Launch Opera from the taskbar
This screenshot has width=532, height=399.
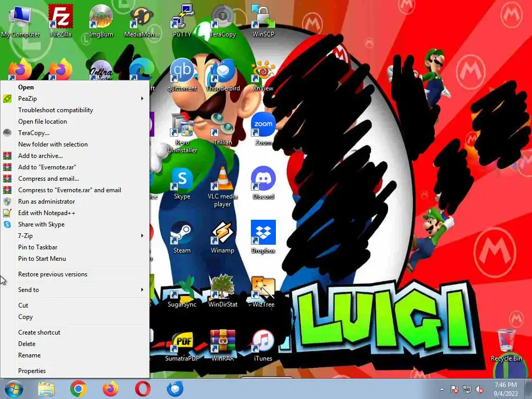click(143, 389)
